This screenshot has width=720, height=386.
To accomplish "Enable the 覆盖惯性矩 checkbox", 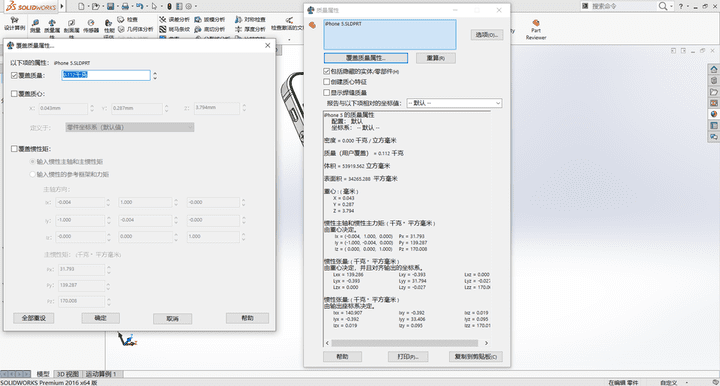I will [14, 149].
